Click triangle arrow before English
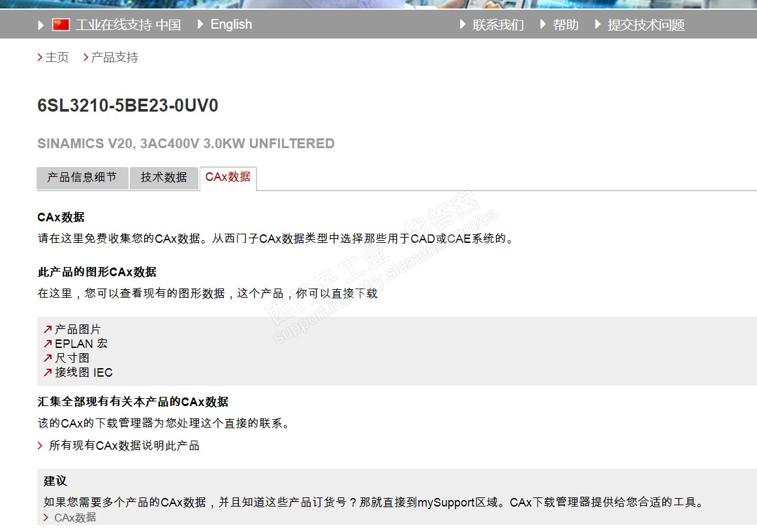This screenshot has width=757, height=532. pos(200,24)
